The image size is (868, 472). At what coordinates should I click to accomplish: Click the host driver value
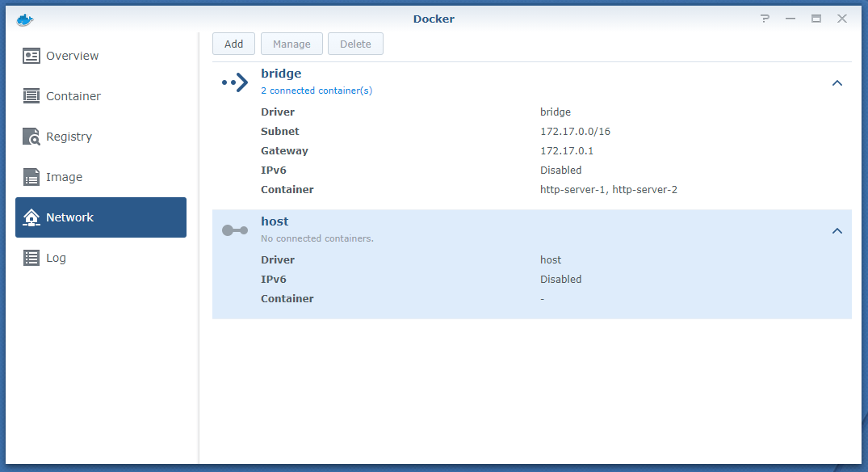[x=550, y=259]
